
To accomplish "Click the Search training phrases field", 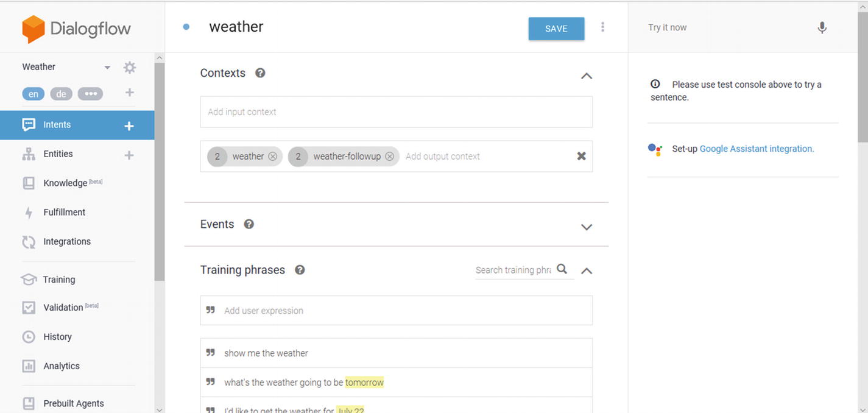I will click(513, 270).
